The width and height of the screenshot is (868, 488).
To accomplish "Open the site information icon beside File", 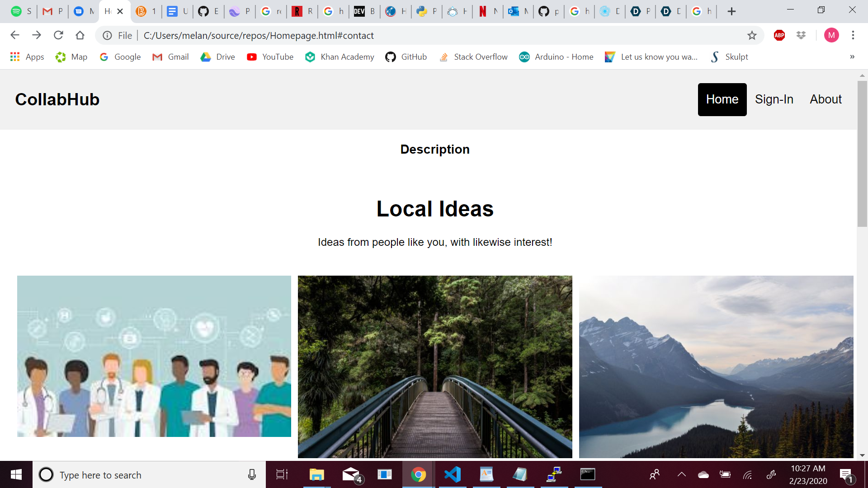I will click(x=107, y=35).
